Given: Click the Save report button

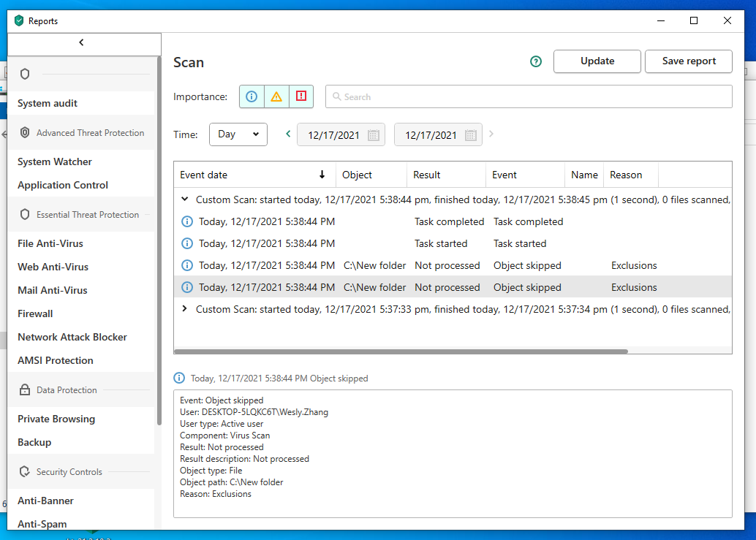Looking at the screenshot, I should (688, 61).
